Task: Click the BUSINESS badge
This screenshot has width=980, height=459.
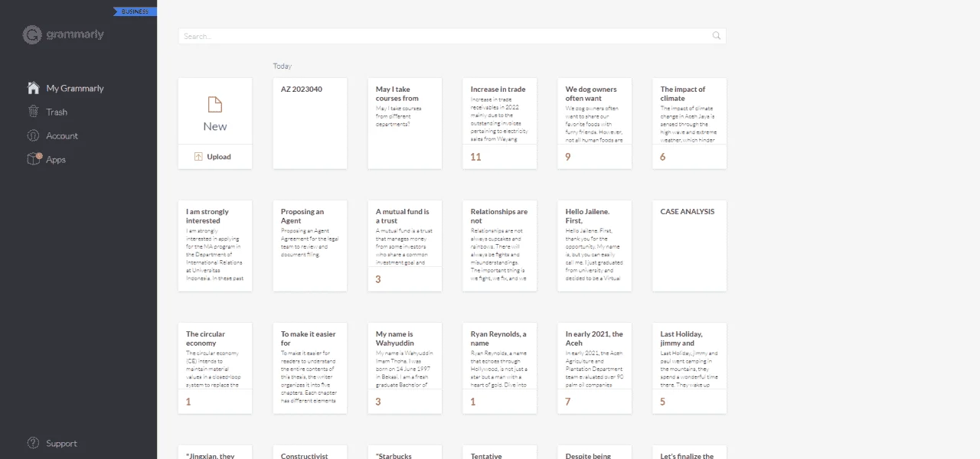Action: [x=136, y=11]
